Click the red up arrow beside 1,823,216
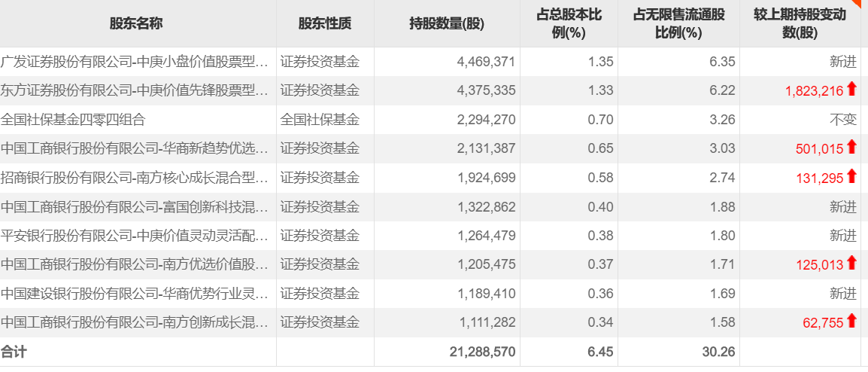 coord(851,90)
